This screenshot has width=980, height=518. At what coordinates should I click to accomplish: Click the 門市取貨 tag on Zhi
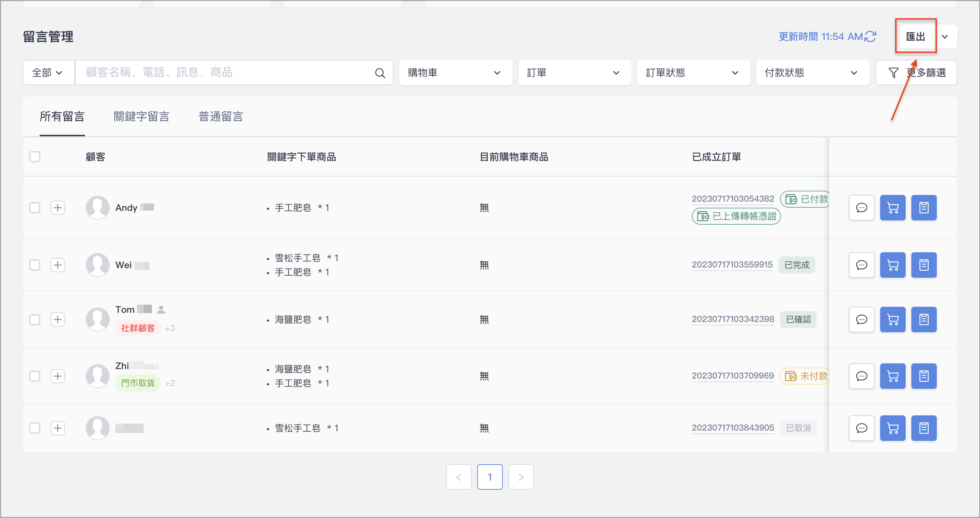(x=138, y=383)
